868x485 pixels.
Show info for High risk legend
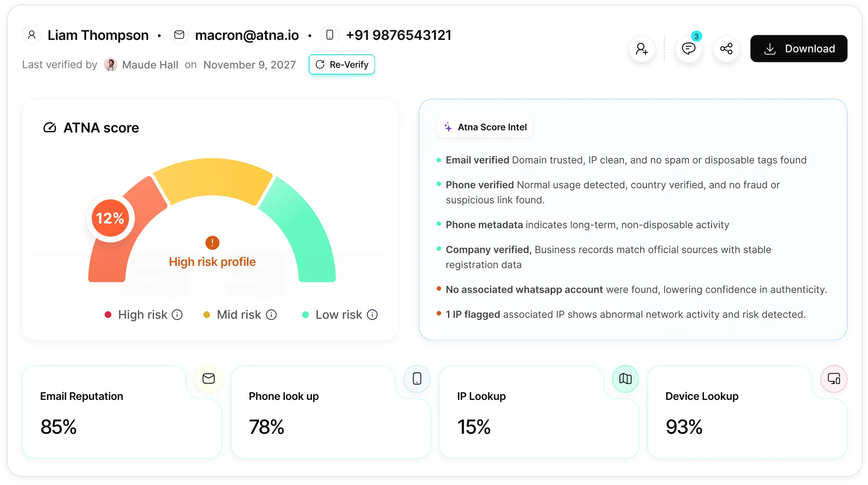tap(178, 315)
